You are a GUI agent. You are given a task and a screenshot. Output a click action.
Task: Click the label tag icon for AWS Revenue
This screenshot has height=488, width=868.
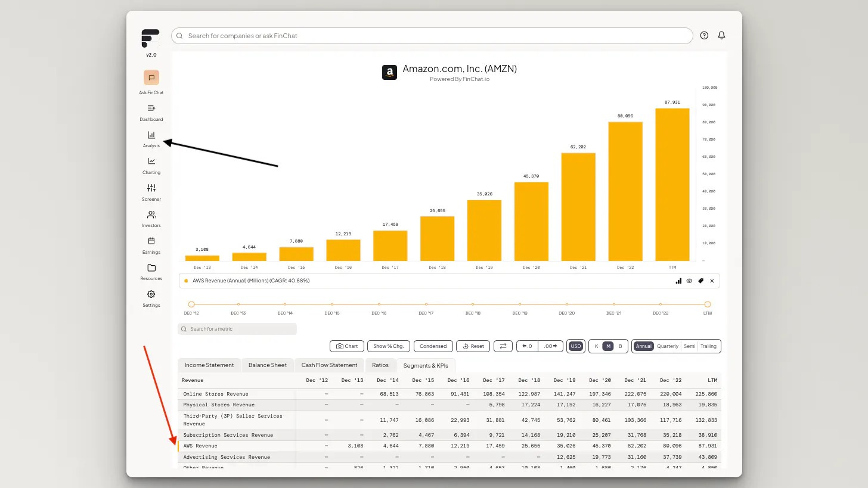coord(700,281)
